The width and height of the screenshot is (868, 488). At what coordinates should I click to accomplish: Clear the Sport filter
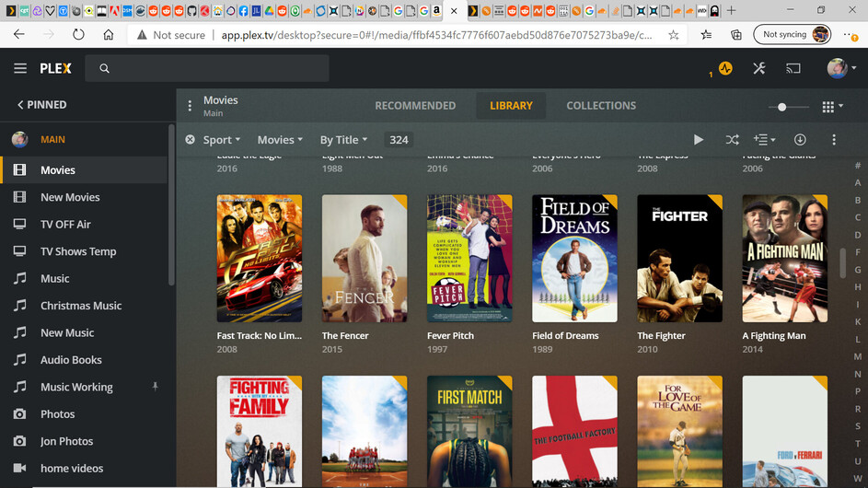pos(190,140)
